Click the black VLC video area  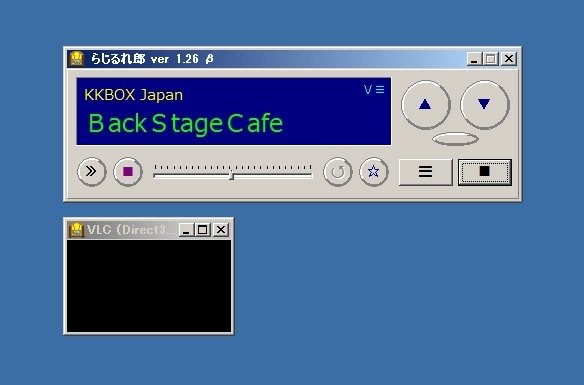pyautogui.click(x=149, y=286)
